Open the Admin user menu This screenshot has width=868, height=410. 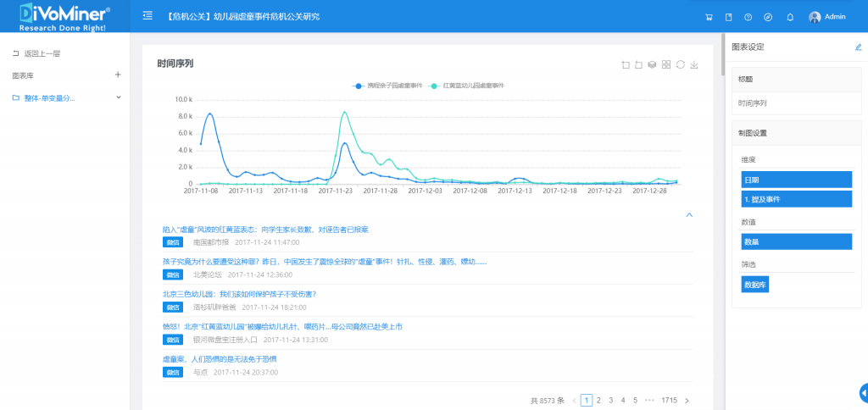pos(827,17)
